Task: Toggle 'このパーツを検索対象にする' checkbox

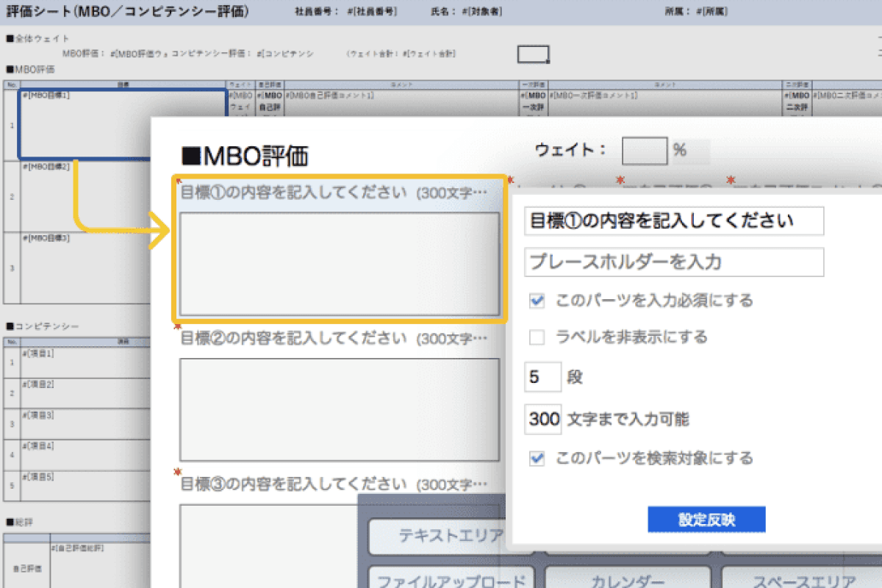Action: coord(537,459)
